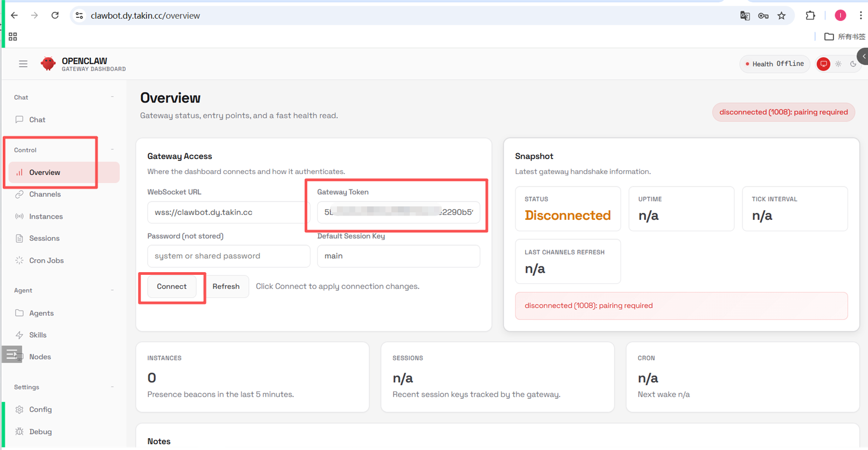Switch to dark theme
Viewport: 868px width, 450px height.
[853, 64]
